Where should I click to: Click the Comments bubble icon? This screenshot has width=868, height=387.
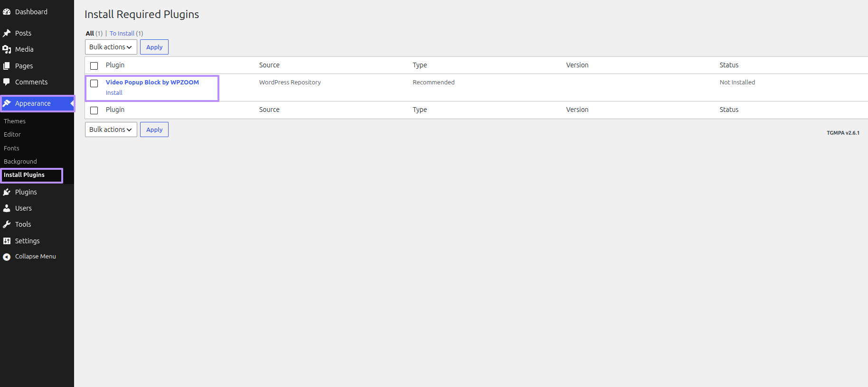coord(7,82)
